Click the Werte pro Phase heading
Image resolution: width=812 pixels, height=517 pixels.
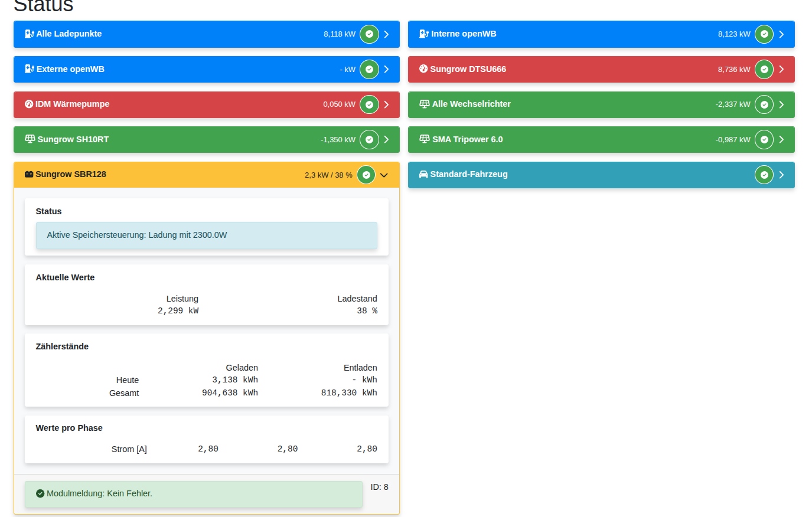(x=69, y=428)
